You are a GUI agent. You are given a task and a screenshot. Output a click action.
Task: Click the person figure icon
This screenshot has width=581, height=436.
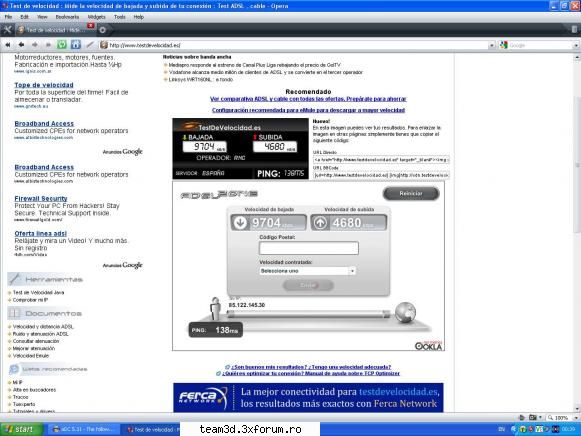pos(215,308)
